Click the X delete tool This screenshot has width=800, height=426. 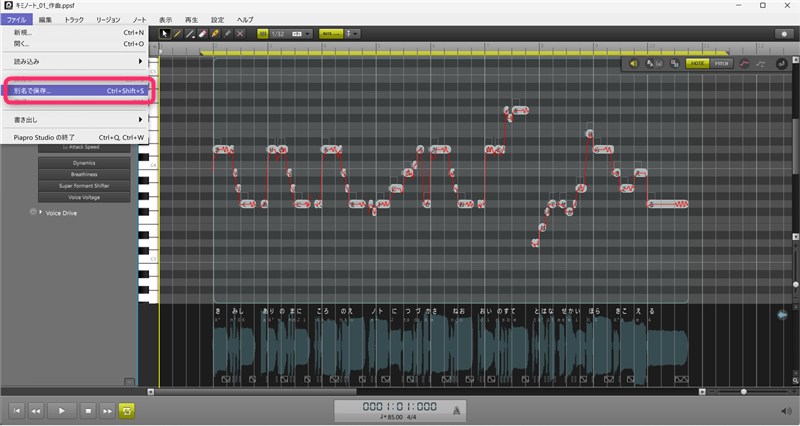[x=240, y=34]
